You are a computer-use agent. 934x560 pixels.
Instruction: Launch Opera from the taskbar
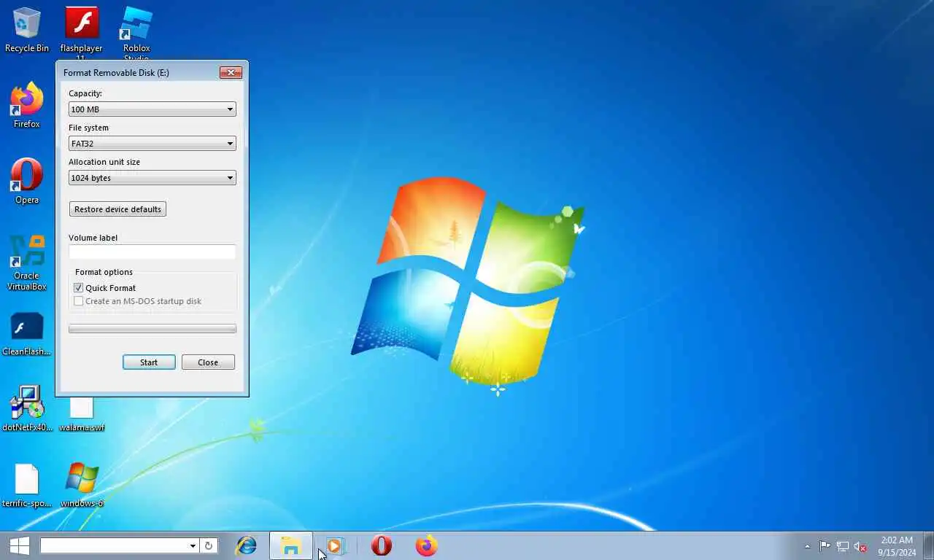pyautogui.click(x=381, y=545)
